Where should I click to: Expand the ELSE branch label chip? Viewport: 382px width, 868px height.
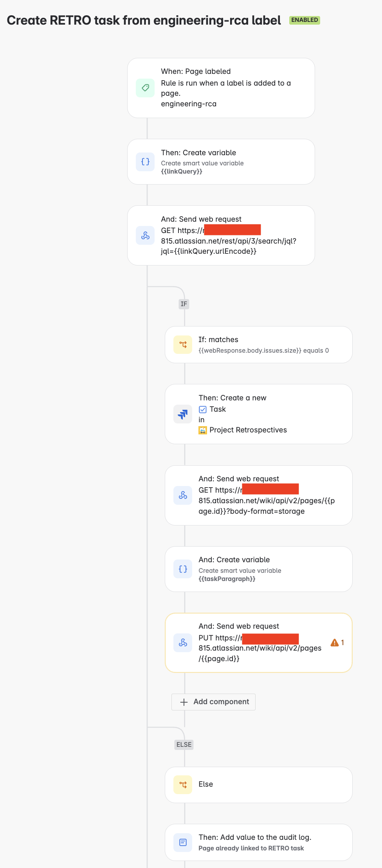point(184,744)
